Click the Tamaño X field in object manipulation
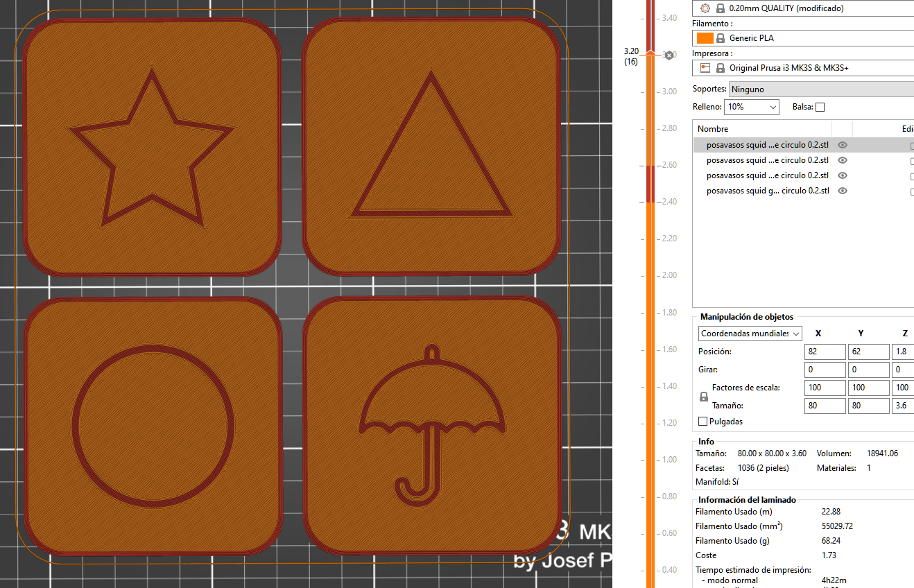Viewport: 914px width, 588px height. click(x=825, y=406)
